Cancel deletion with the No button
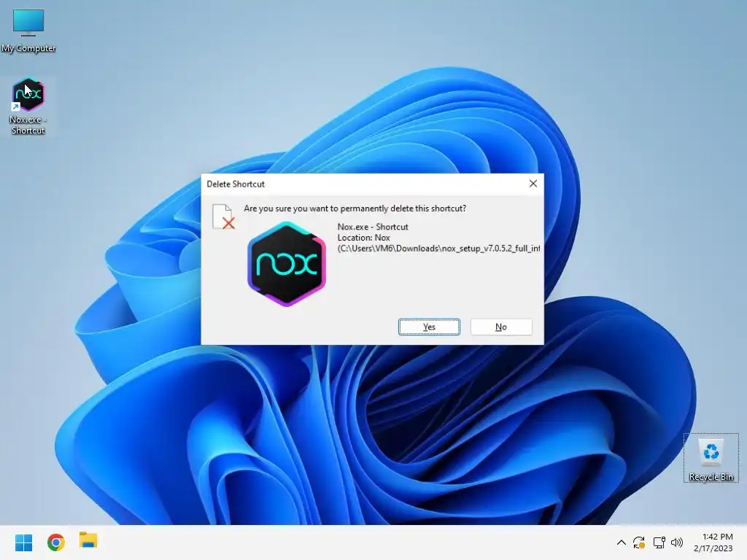 (x=500, y=327)
